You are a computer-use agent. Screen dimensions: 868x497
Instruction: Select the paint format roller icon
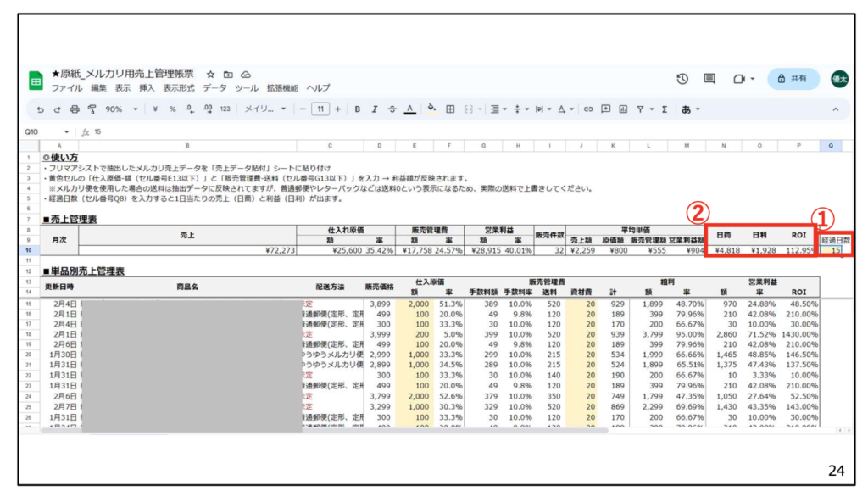[92, 109]
